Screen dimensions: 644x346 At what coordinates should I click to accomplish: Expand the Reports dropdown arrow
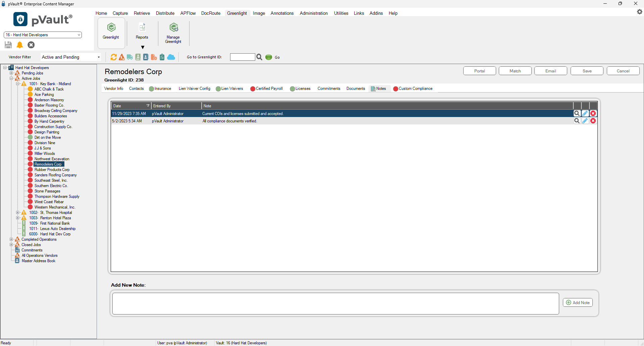pos(143,47)
